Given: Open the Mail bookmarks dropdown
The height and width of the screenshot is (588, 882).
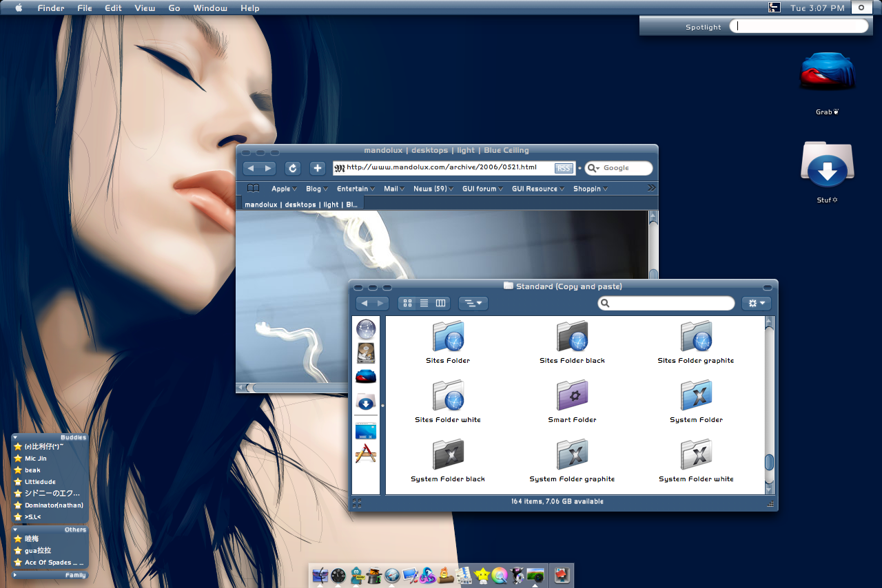Looking at the screenshot, I should pos(394,189).
